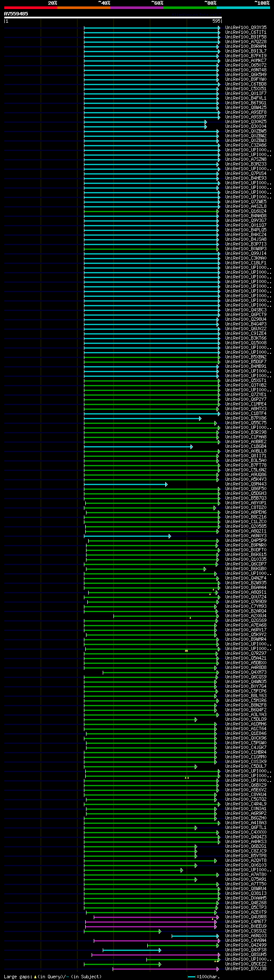Open hit UniRef100_A9SEF8
274x980 pixels.
(246, 113)
